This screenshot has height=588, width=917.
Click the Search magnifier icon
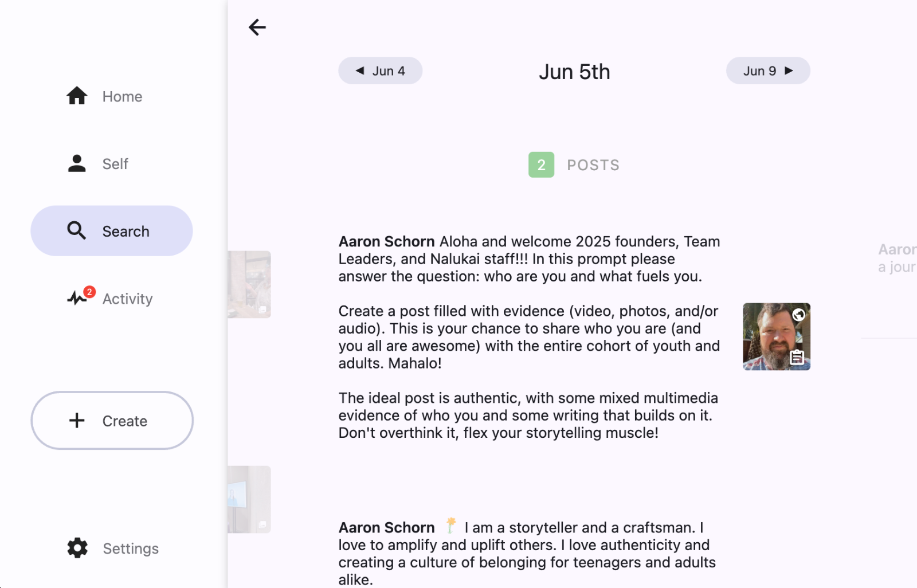pyautogui.click(x=77, y=231)
